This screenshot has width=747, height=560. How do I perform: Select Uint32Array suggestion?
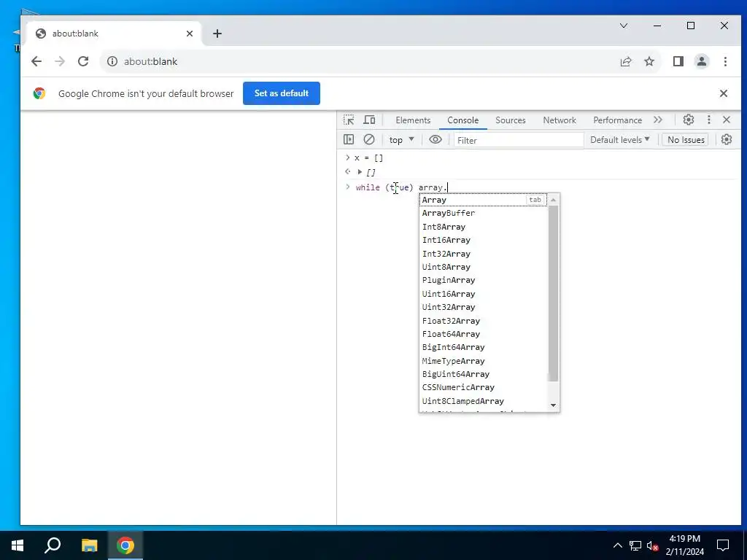point(483,308)
